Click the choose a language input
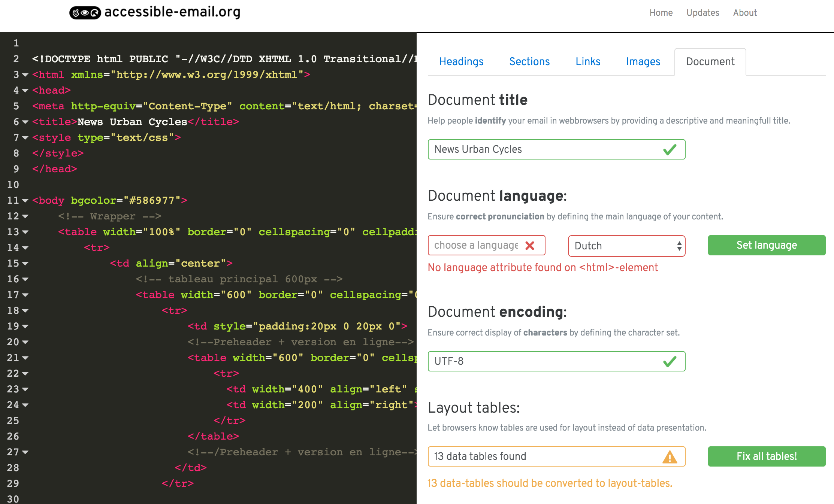Viewport: 834px width, 504px height. [x=486, y=246]
